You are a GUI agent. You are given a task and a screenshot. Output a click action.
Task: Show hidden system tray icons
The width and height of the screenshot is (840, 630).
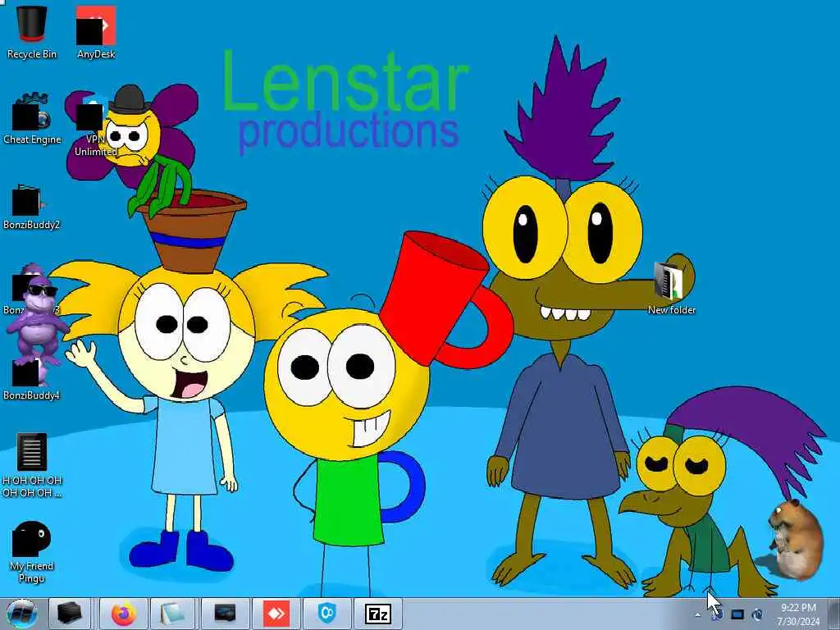click(x=697, y=614)
